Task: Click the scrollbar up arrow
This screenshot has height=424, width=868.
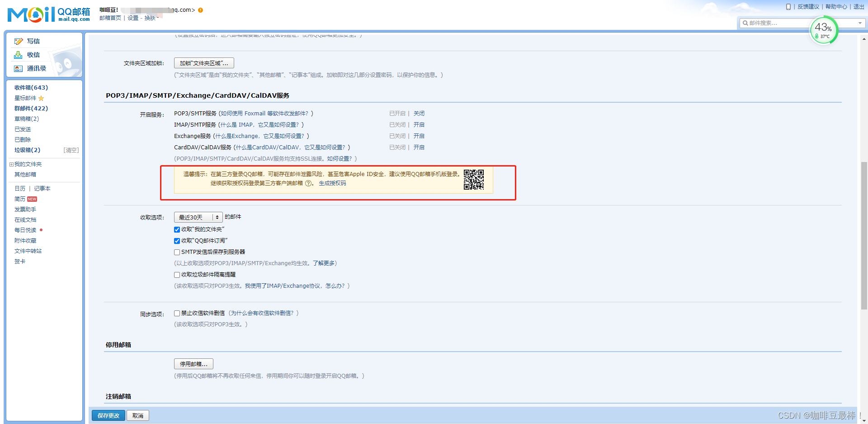Action: tap(864, 39)
